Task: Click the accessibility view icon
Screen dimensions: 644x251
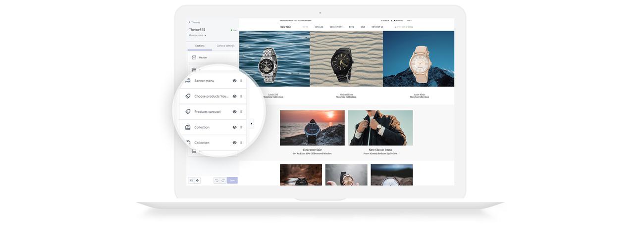Action: pos(197,181)
